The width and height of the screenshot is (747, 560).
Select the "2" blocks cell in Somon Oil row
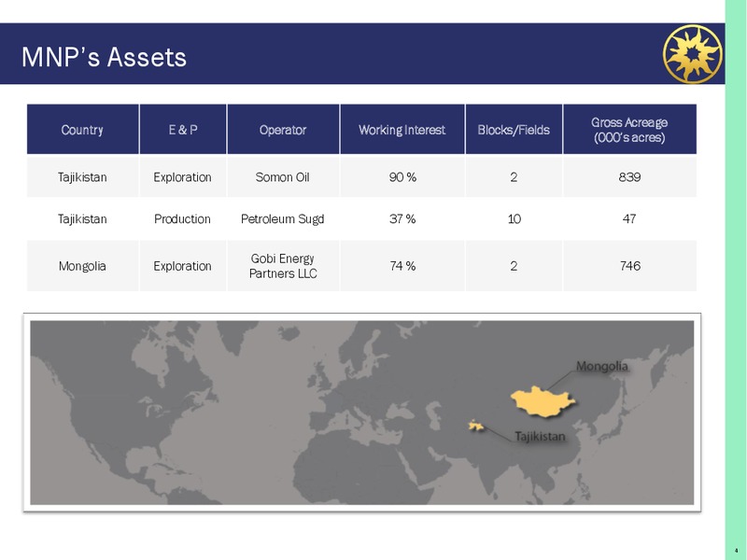tap(514, 177)
